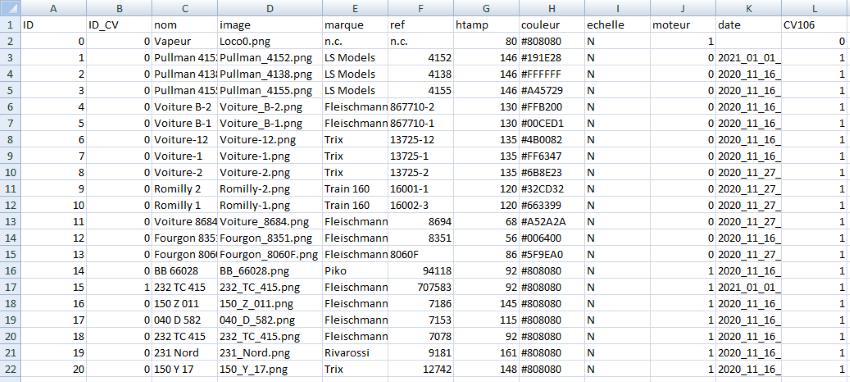This screenshot has height=382, width=850.
Task: Select the cell 'Loco0.png'
Action: coord(270,42)
